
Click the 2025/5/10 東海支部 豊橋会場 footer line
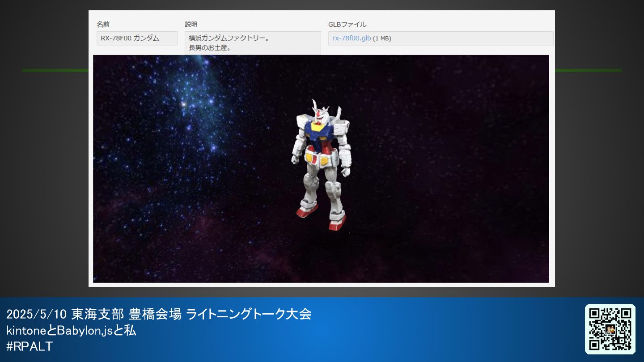(x=159, y=314)
